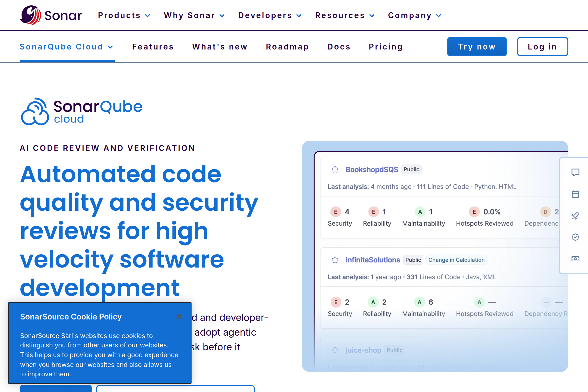Click BookshopdSQS Security E rating badge
The width and height of the screenshot is (588, 392).
[336, 212]
